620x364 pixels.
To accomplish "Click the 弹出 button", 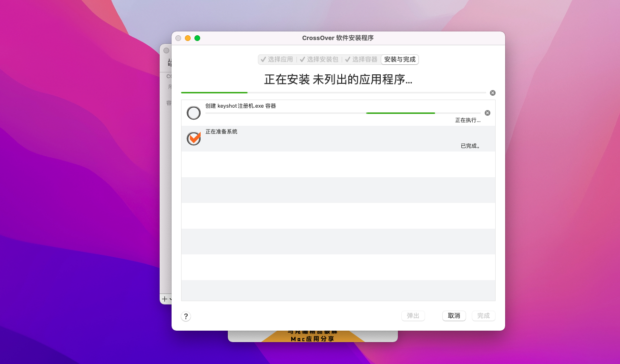I will click(x=413, y=316).
